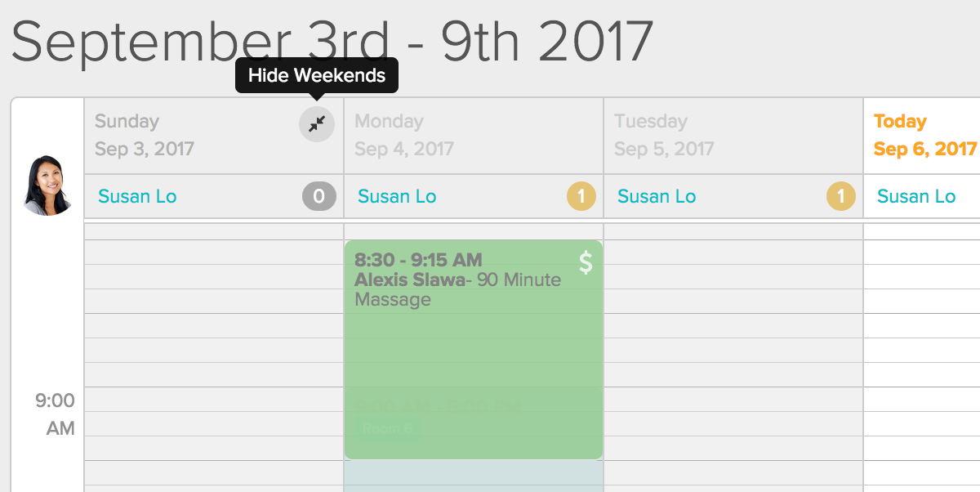Click the gray 0 appointment badge on Sunday
Viewport: 980px width, 492px height.
[319, 196]
